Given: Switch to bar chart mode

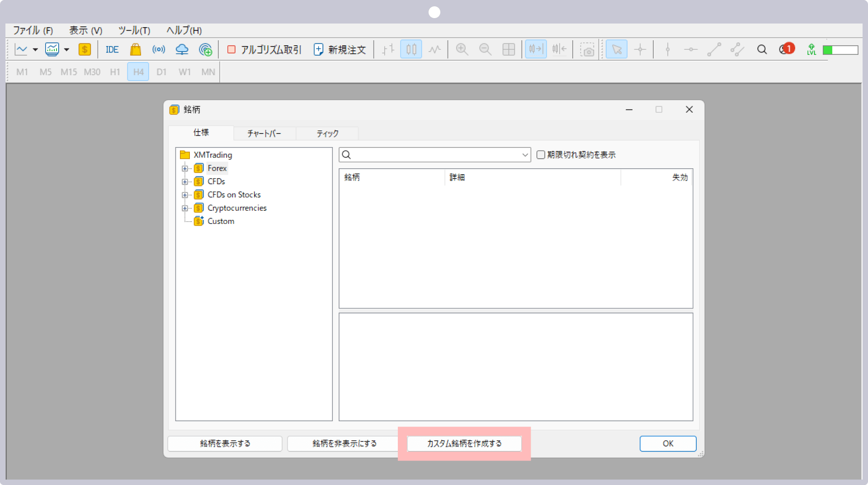Looking at the screenshot, I should click(x=388, y=49).
